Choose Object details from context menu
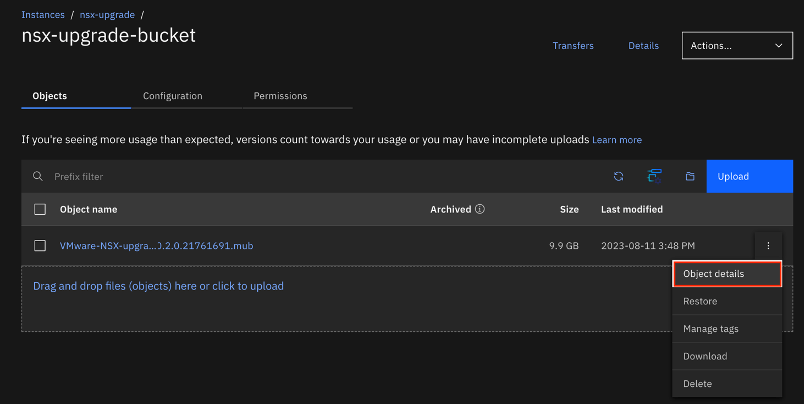Image resolution: width=804 pixels, height=404 pixels. (x=713, y=274)
